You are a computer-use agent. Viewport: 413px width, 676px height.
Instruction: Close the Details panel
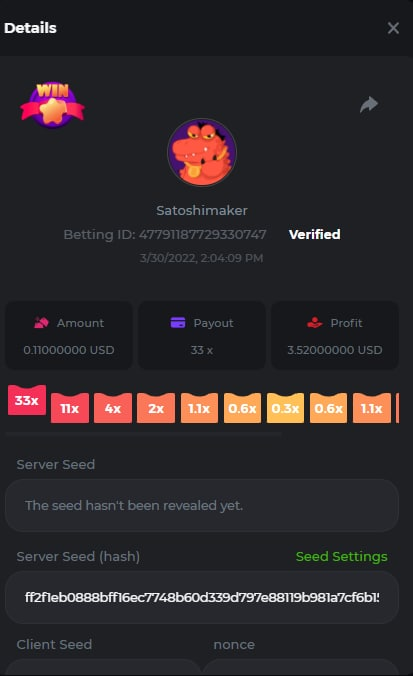tap(393, 28)
